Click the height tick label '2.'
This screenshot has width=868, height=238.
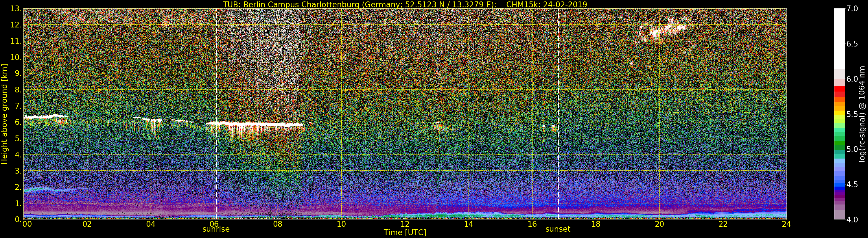18,187
